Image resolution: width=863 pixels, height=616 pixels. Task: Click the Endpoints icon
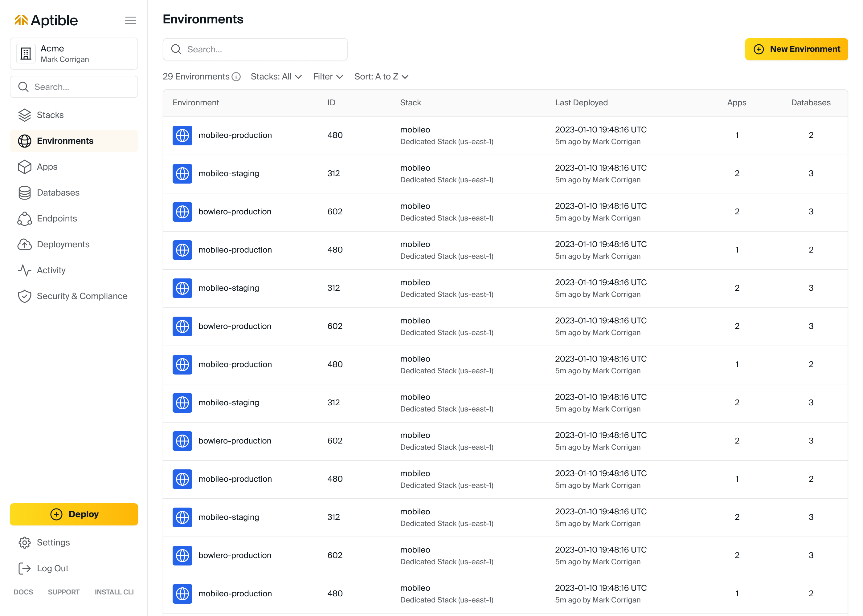pos(25,218)
